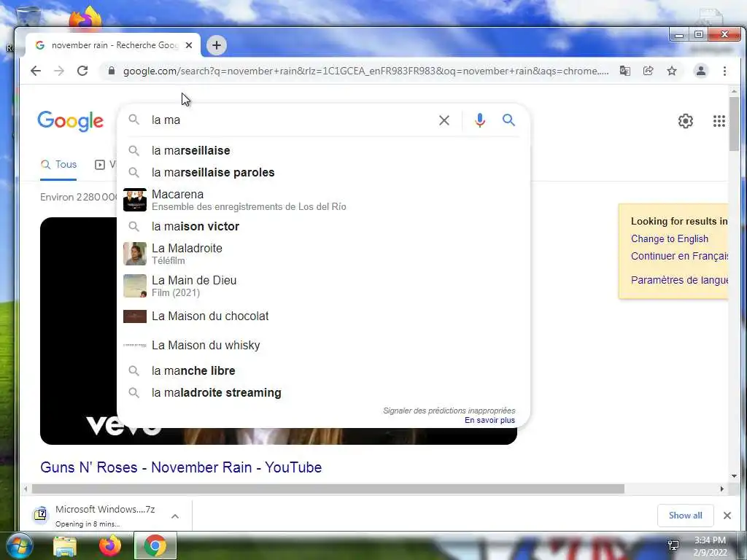Open 'Paramètres de langue' link
The height and width of the screenshot is (560, 747).
click(x=679, y=280)
